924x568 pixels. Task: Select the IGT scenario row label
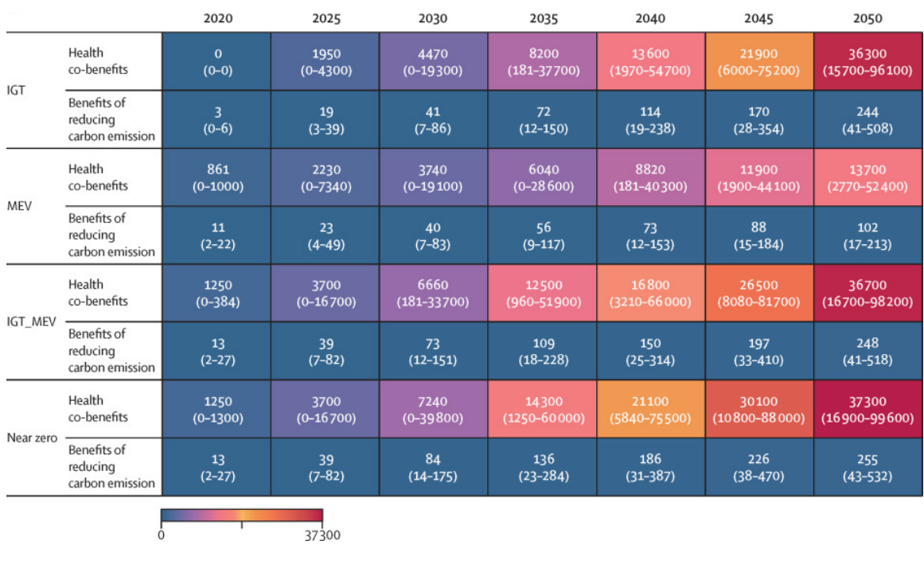click(17, 90)
